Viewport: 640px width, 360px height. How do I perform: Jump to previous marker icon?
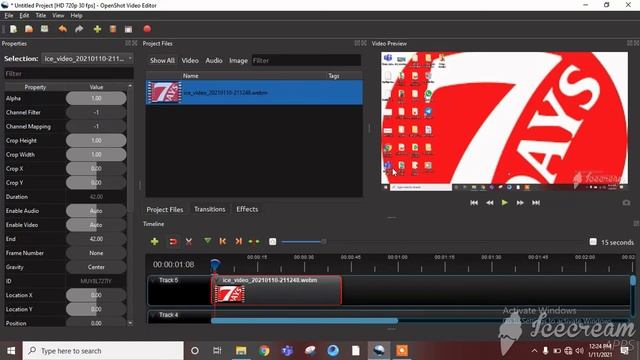pos(222,242)
